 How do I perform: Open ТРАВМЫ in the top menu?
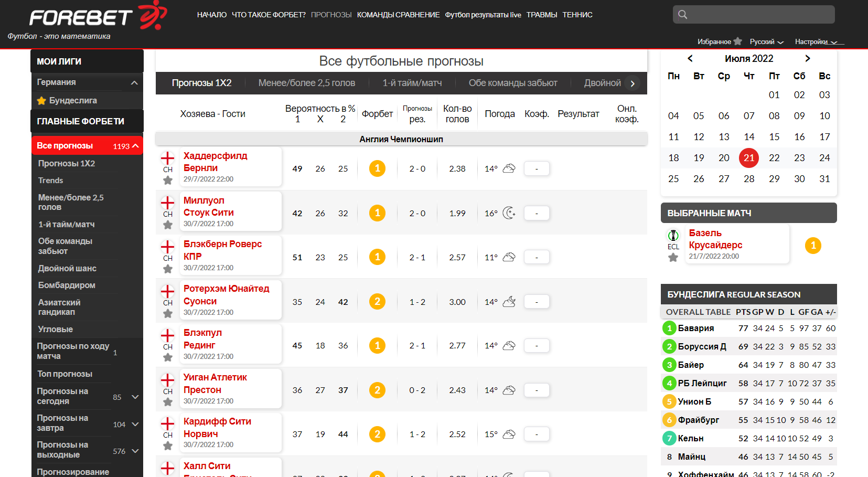(541, 15)
